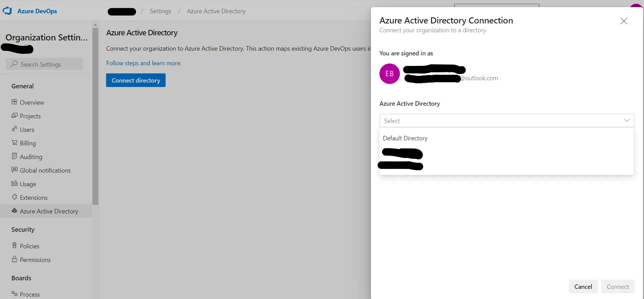Viewport: 644px width, 299px height.
Task: Click the 'You are signed in as' label
Action: point(406,53)
